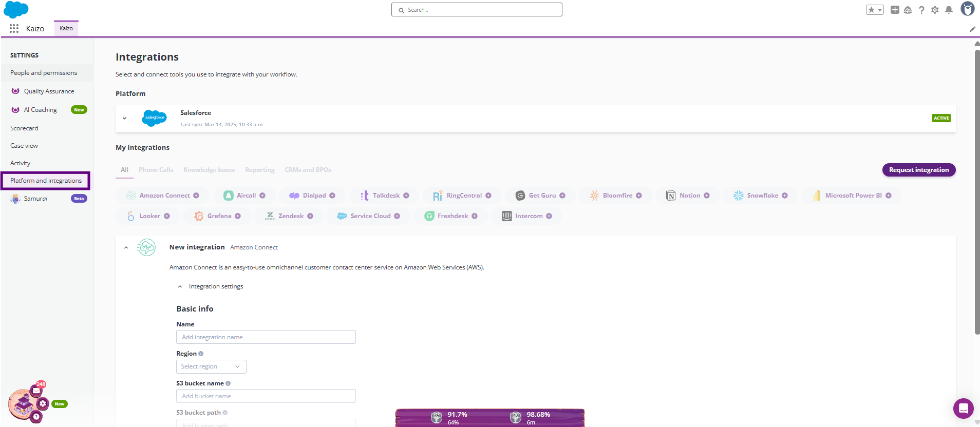Open Scorecard settings

[x=47, y=128]
